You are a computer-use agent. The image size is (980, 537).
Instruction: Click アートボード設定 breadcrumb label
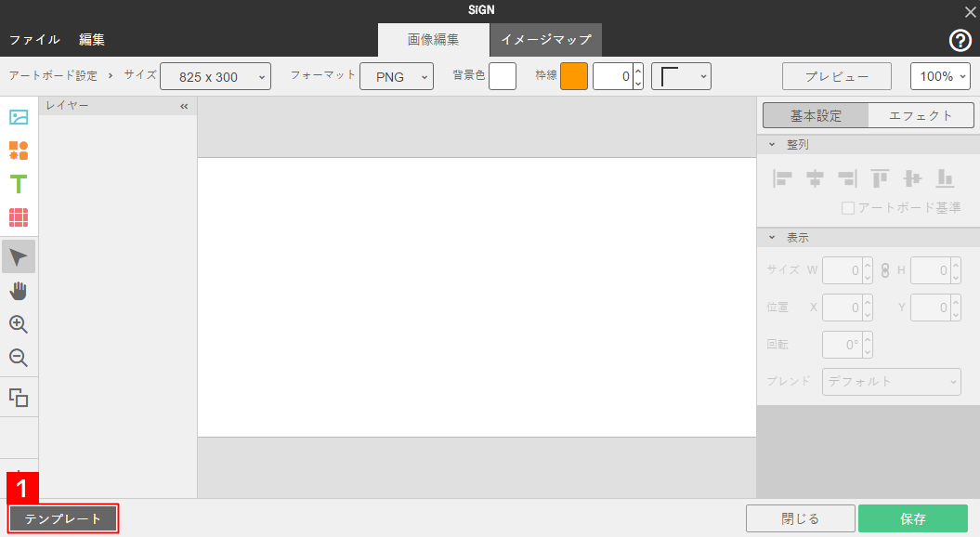[53, 75]
